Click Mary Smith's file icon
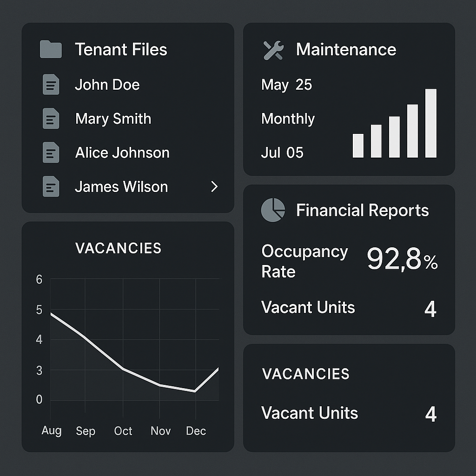Screen dimensions: 476x476 (x=51, y=119)
